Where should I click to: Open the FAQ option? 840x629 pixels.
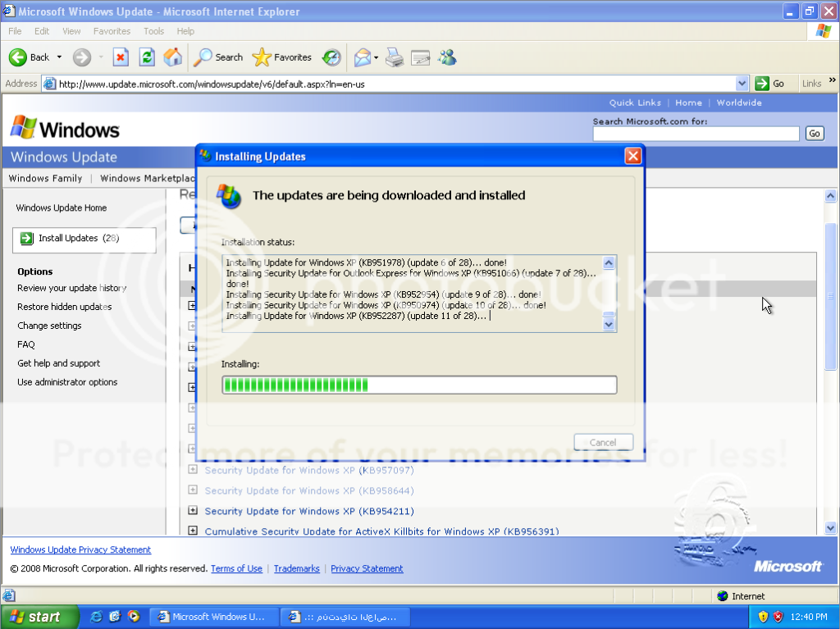tap(25, 344)
